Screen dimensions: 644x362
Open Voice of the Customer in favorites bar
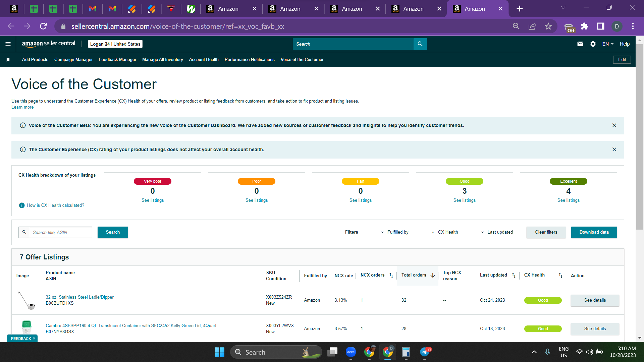tap(302, 60)
